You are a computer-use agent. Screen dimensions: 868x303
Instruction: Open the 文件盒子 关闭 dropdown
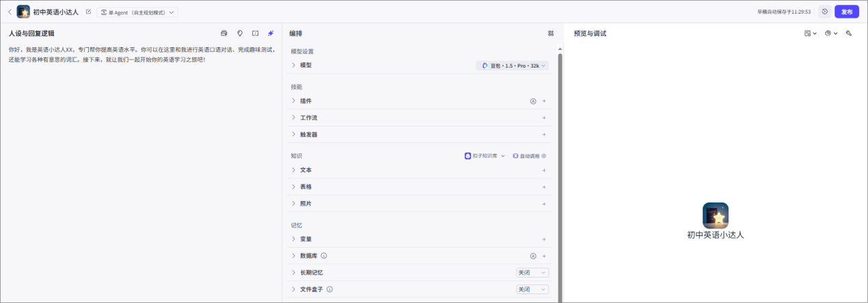point(532,289)
